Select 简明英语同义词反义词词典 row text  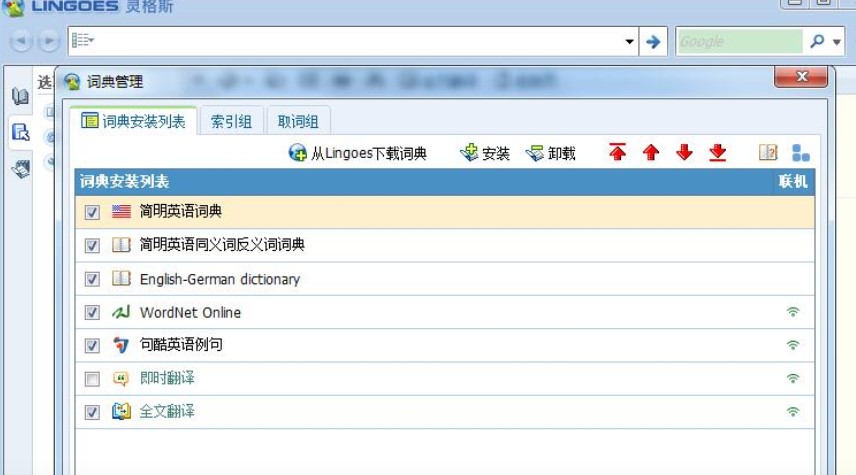(x=222, y=245)
